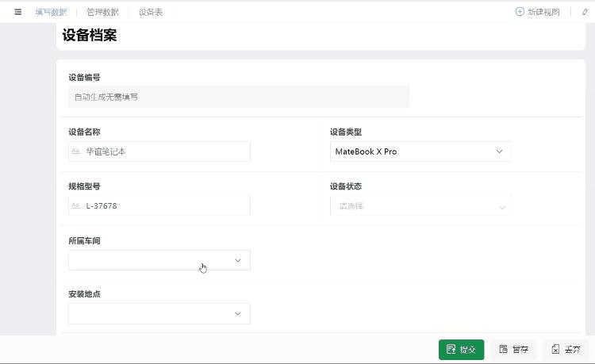The height and width of the screenshot is (364, 595).
Task: Discard the form with 丢弃 button
Action: tap(566, 350)
